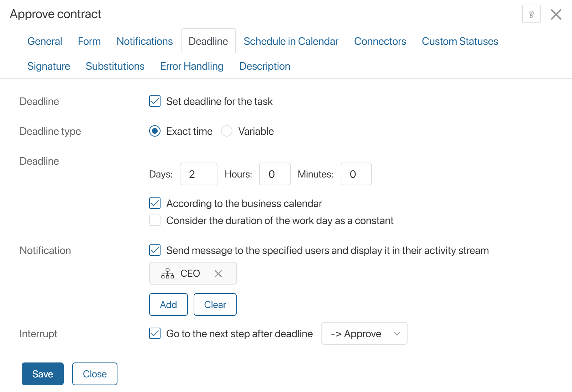Select the Exact time radio button
The image size is (572, 392).
coord(155,131)
